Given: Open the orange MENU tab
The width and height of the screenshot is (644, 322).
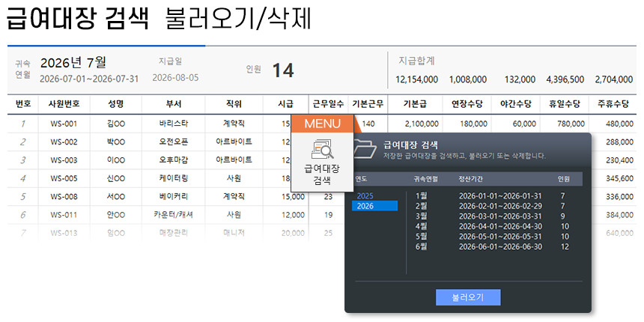Looking at the screenshot, I should point(322,124).
